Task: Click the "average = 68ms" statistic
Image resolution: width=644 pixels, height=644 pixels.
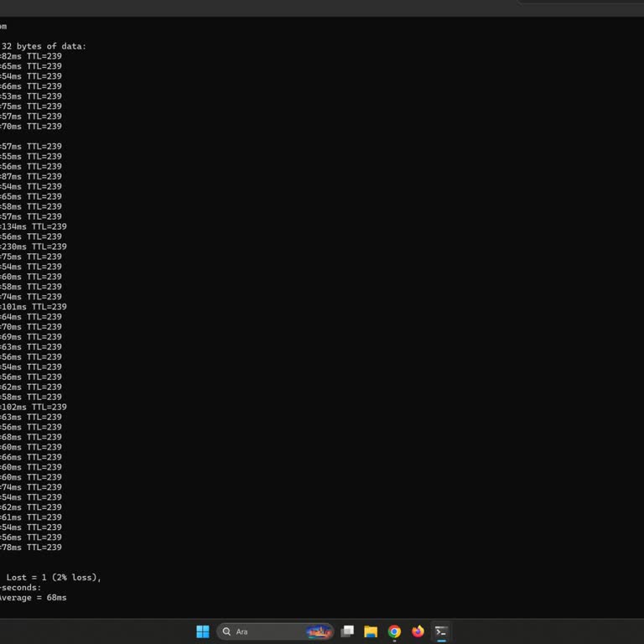Action: click(x=34, y=597)
